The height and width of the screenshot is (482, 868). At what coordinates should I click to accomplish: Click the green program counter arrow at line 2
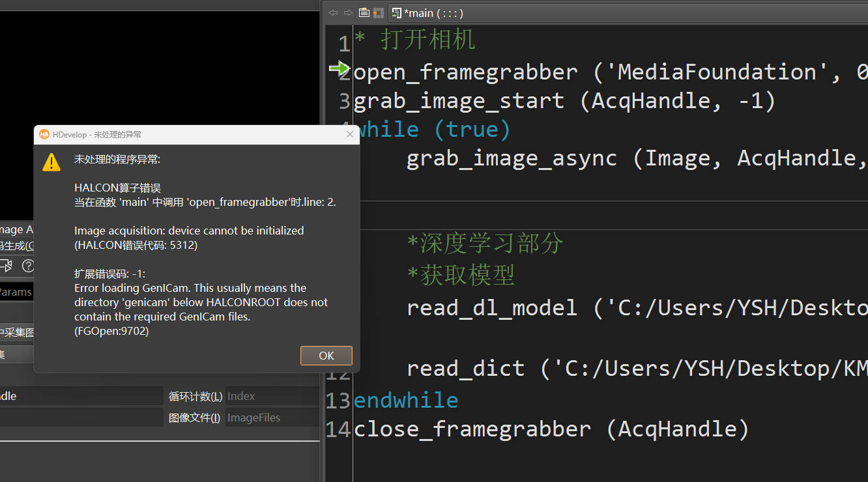click(340, 68)
